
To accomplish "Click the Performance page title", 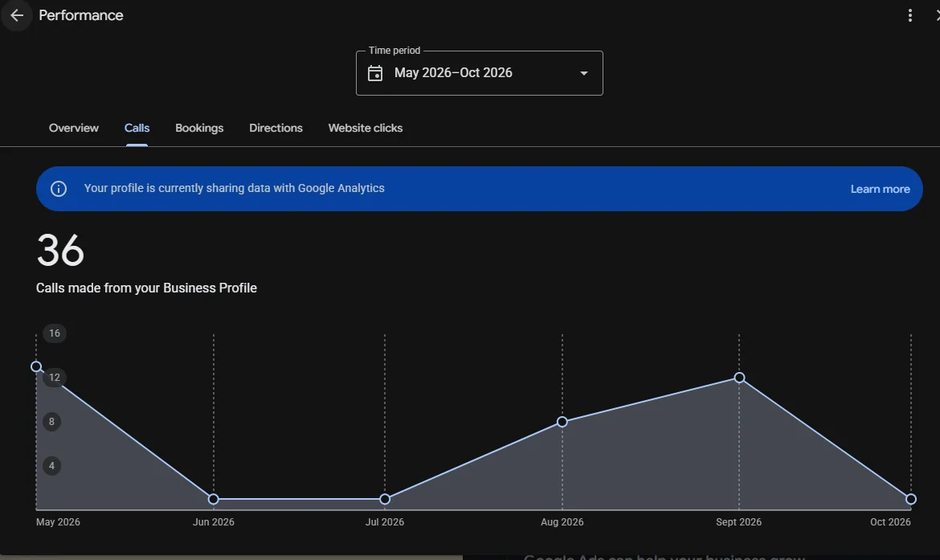I will point(81,15).
